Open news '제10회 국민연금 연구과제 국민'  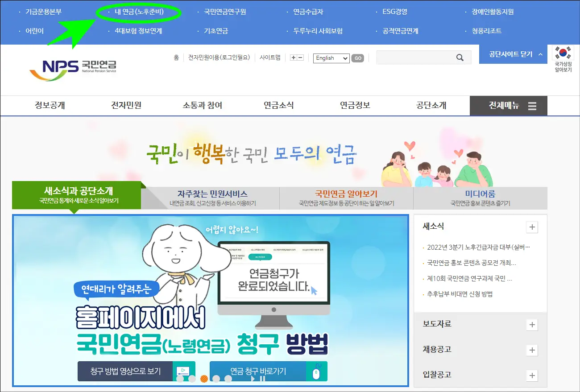point(469,278)
